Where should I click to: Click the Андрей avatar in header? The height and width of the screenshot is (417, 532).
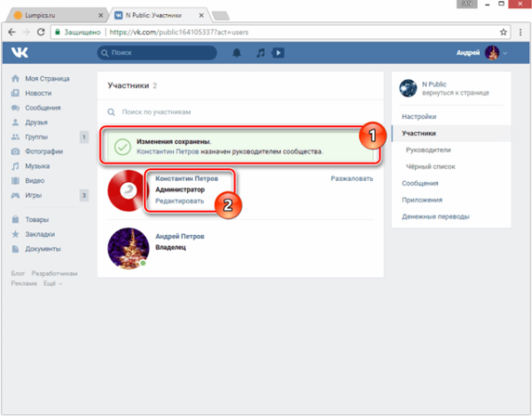click(491, 53)
